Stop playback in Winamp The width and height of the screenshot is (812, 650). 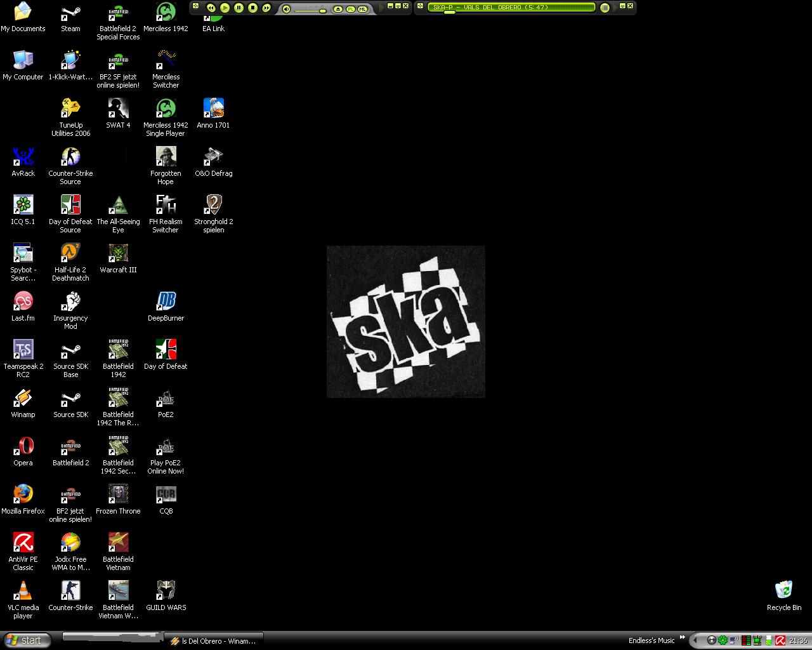(x=252, y=8)
